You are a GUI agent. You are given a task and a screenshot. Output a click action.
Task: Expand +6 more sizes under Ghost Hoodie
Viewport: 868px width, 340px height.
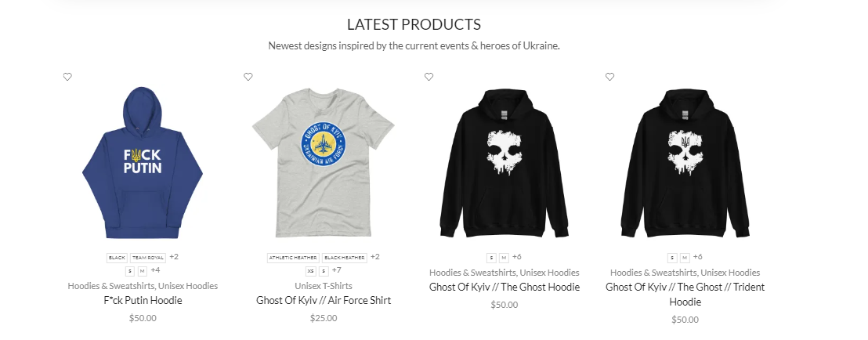click(x=517, y=256)
